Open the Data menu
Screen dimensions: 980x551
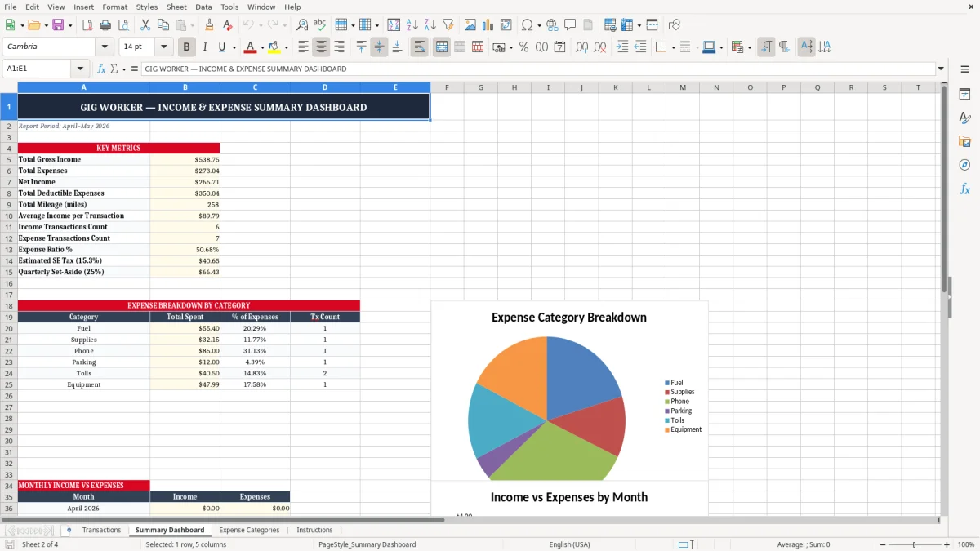coord(203,7)
